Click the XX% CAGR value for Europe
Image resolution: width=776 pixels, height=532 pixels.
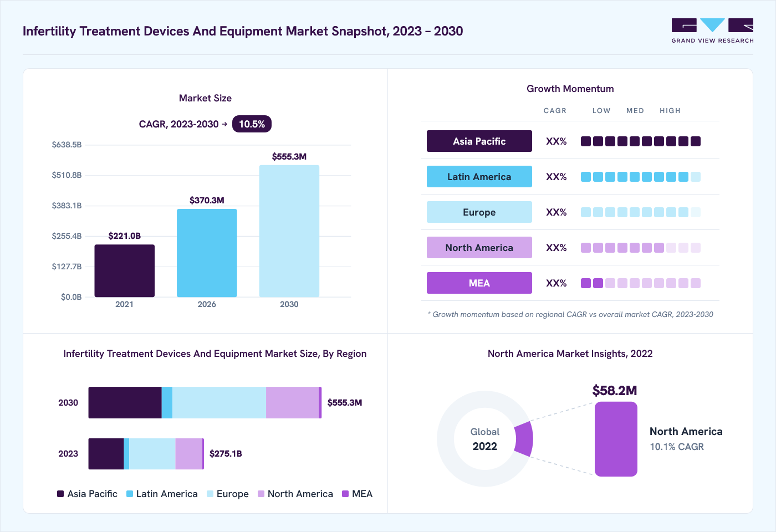557,212
